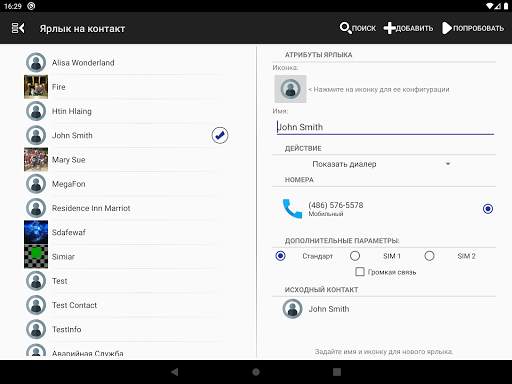Select the SIM 1 radio option

coord(355,256)
